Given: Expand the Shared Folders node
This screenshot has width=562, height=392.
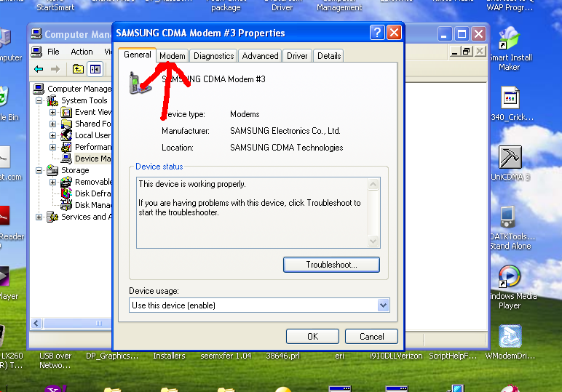Looking at the screenshot, I should pyautogui.click(x=52, y=124).
